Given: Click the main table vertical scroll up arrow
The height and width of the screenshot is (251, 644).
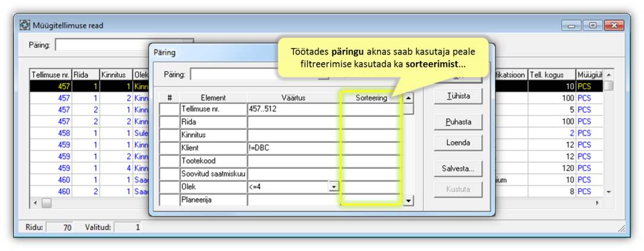Looking at the screenshot, I should tap(609, 75).
